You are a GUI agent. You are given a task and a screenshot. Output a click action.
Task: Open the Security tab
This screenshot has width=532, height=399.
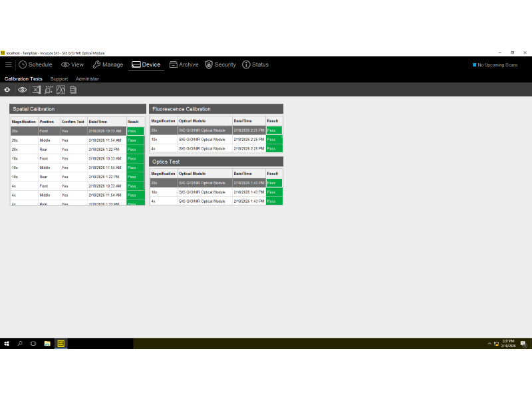coord(220,65)
